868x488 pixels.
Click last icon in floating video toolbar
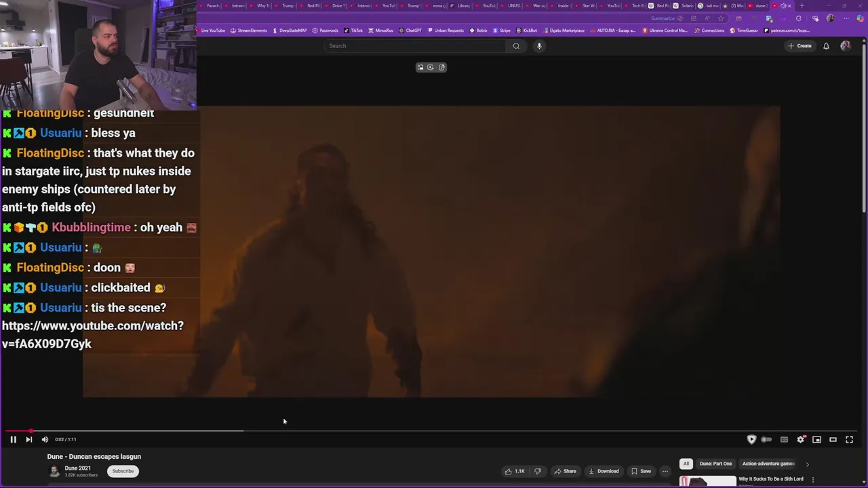pos(442,67)
